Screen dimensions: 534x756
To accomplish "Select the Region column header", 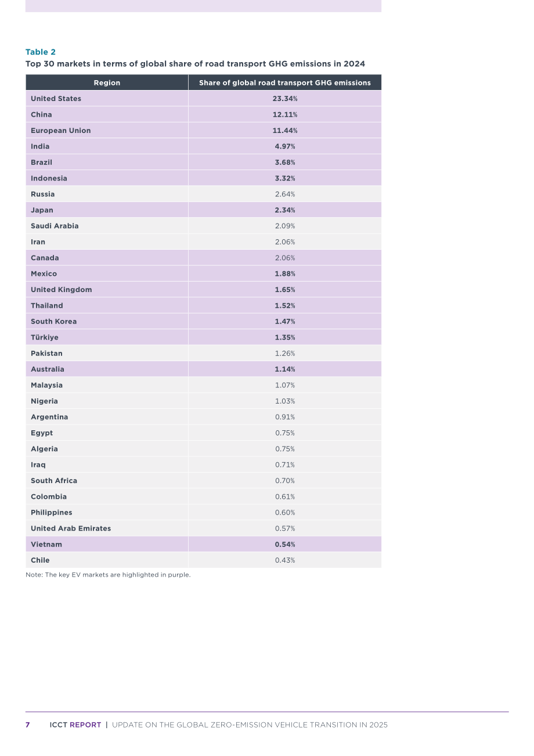I will pyautogui.click(x=107, y=82).
